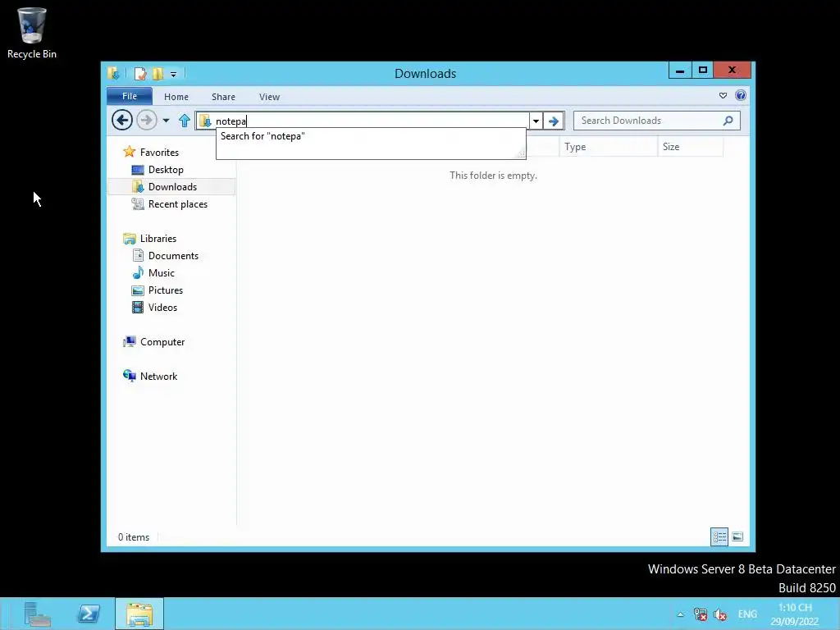The image size is (840, 630).
Task: Open the Customize Quick Access Toolbar arrow
Action: pos(173,74)
